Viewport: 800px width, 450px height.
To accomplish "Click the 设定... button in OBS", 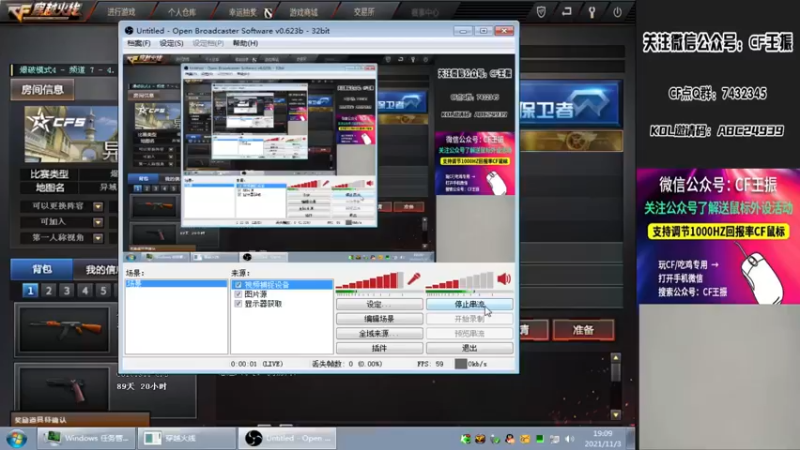I will coord(379,304).
